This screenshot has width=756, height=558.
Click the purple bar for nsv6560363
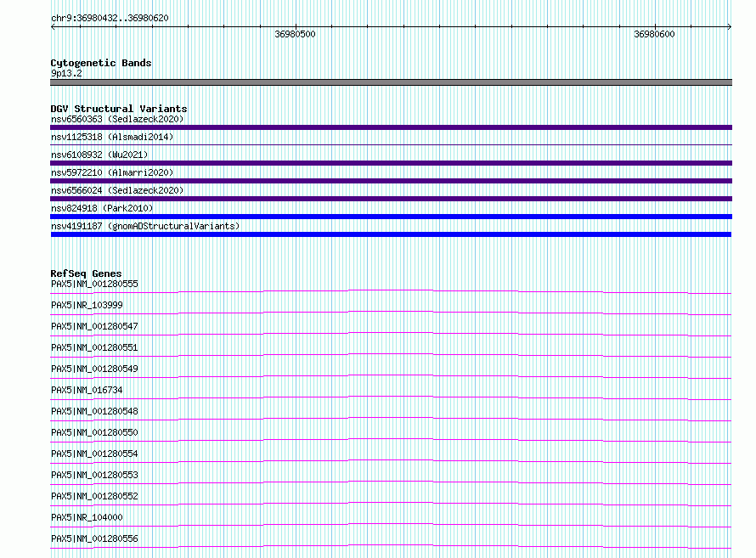[x=391, y=127]
